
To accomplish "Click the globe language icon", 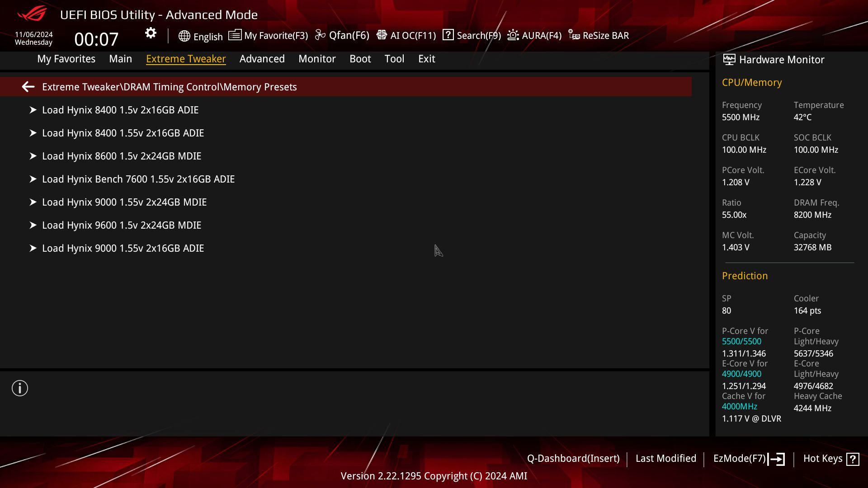I will click(184, 36).
